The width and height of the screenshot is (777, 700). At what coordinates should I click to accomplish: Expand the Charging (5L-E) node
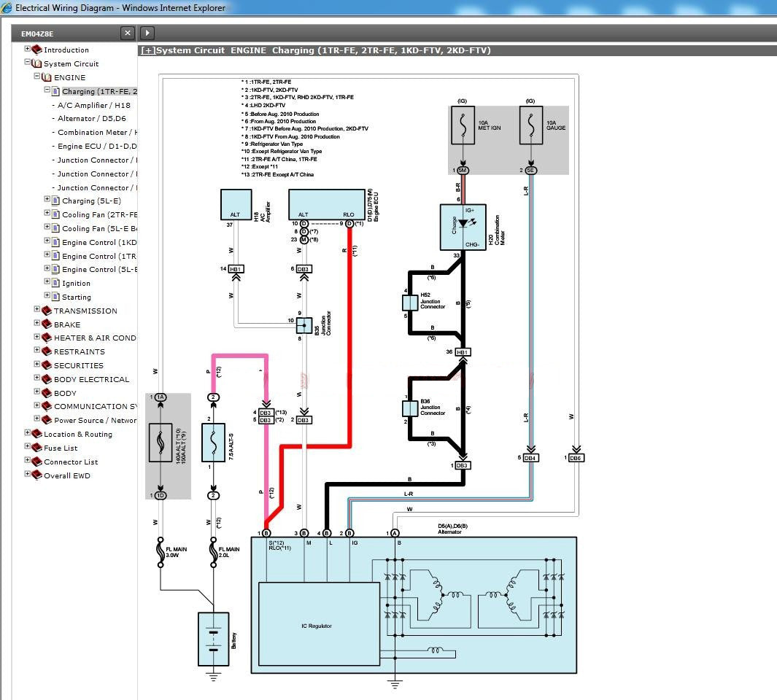tap(47, 199)
